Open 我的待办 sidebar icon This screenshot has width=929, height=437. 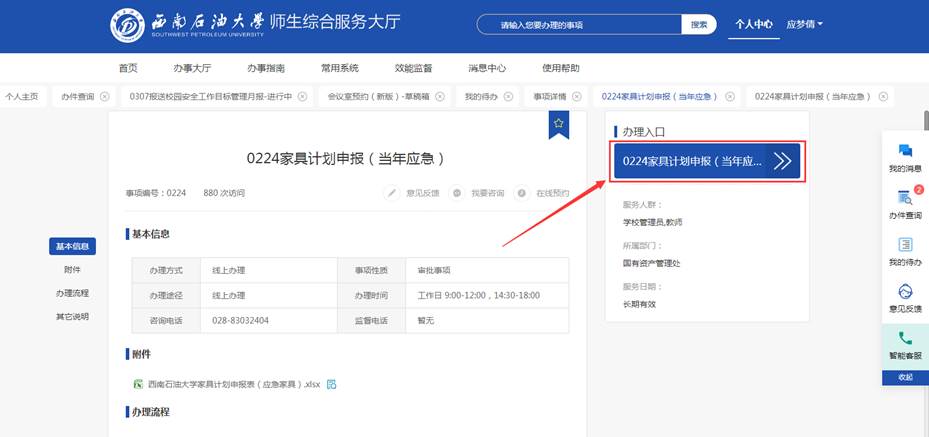coord(905,245)
